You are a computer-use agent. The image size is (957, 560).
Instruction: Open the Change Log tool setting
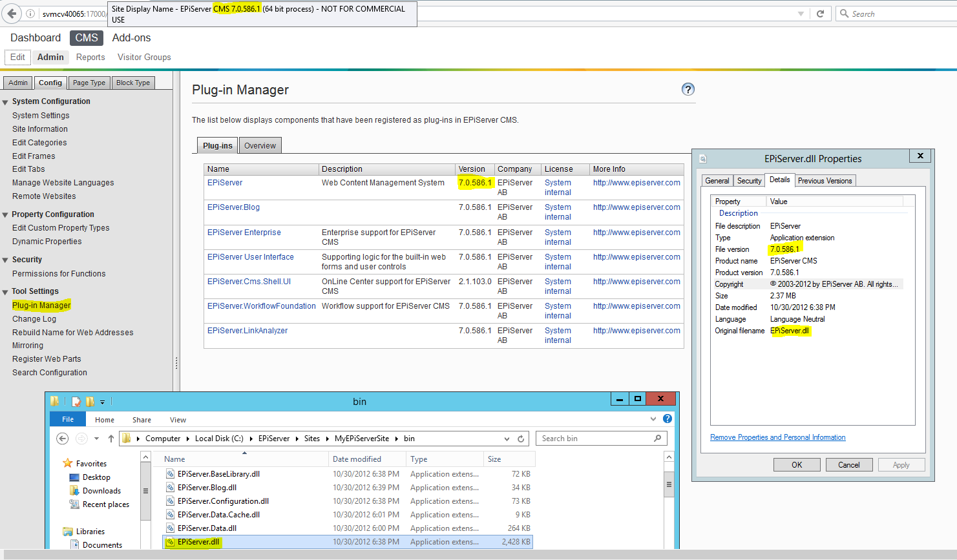[34, 319]
